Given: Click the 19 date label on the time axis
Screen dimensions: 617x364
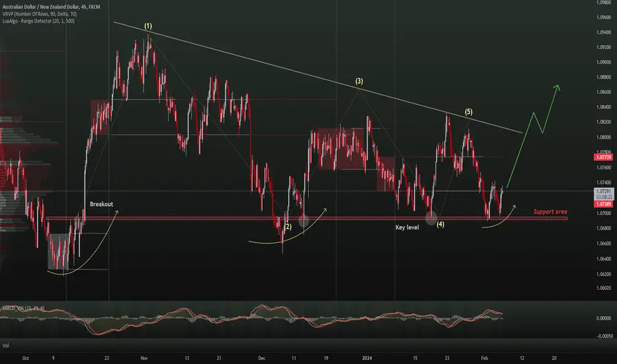Looking at the screenshot, I should 326,358.
